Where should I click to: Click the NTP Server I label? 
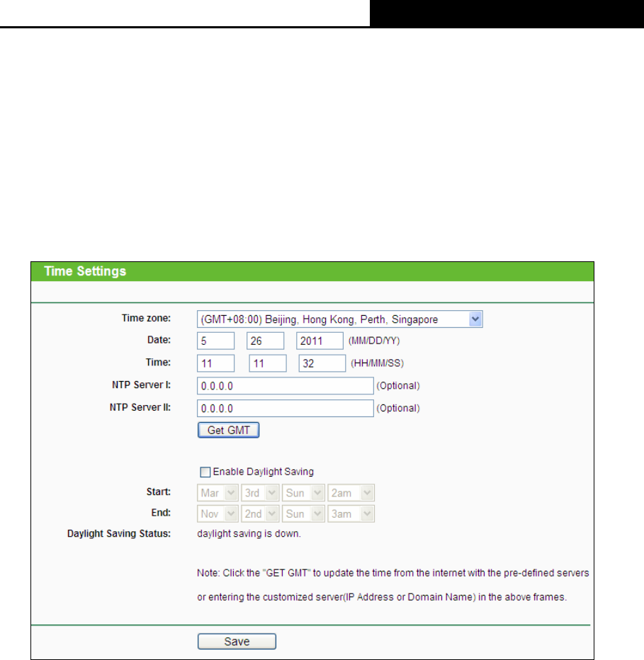(141, 385)
